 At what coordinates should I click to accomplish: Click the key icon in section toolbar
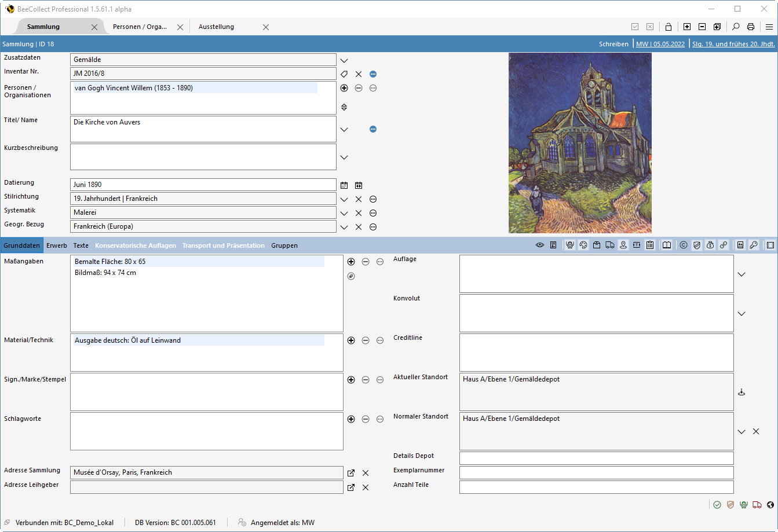(x=754, y=245)
